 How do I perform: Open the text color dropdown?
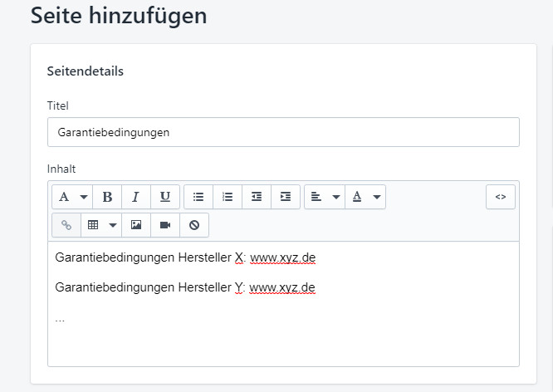pos(365,197)
